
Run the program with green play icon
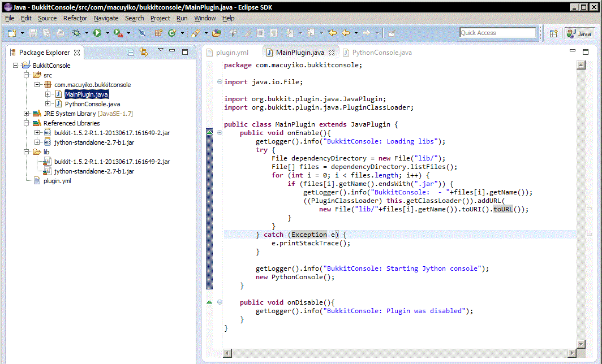coord(97,33)
